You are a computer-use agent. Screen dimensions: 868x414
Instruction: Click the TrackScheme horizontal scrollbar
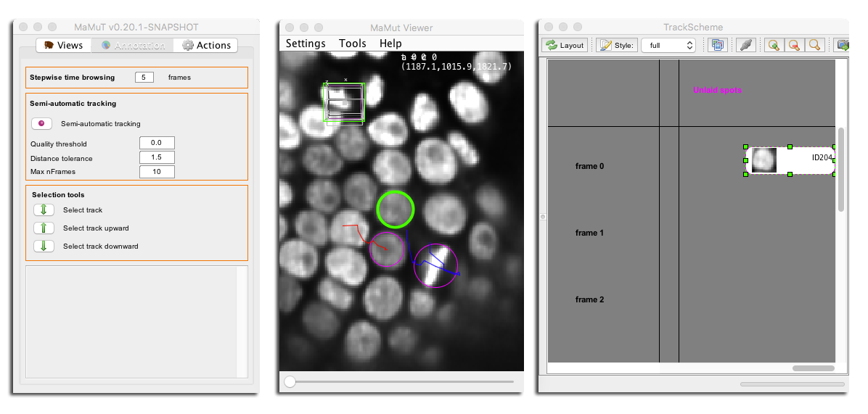[813, 368]
